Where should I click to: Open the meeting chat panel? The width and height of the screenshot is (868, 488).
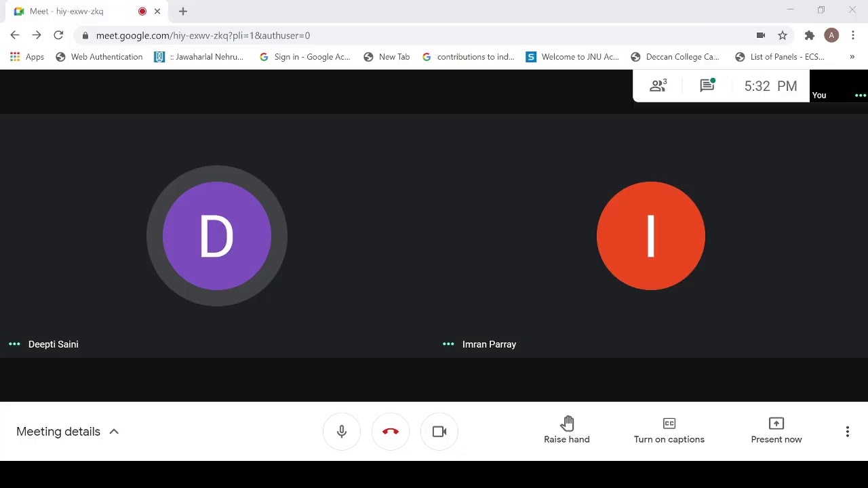click(x=707, y=86)
